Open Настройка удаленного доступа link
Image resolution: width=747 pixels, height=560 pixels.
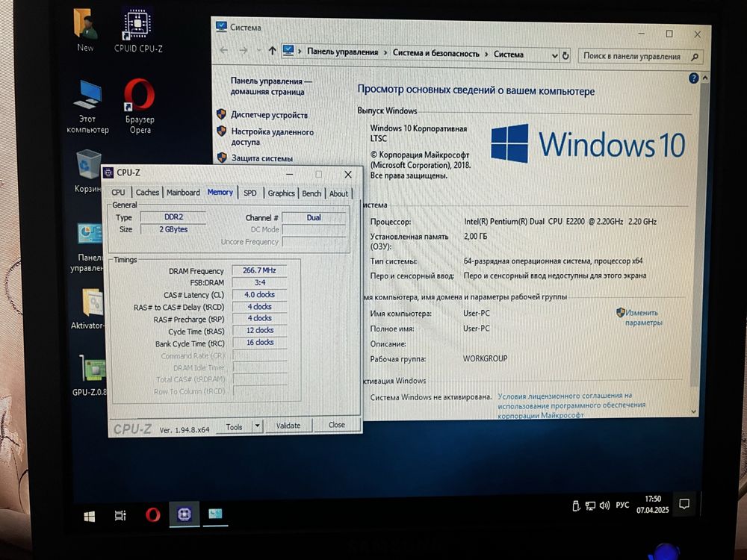[x=272, y=137]
